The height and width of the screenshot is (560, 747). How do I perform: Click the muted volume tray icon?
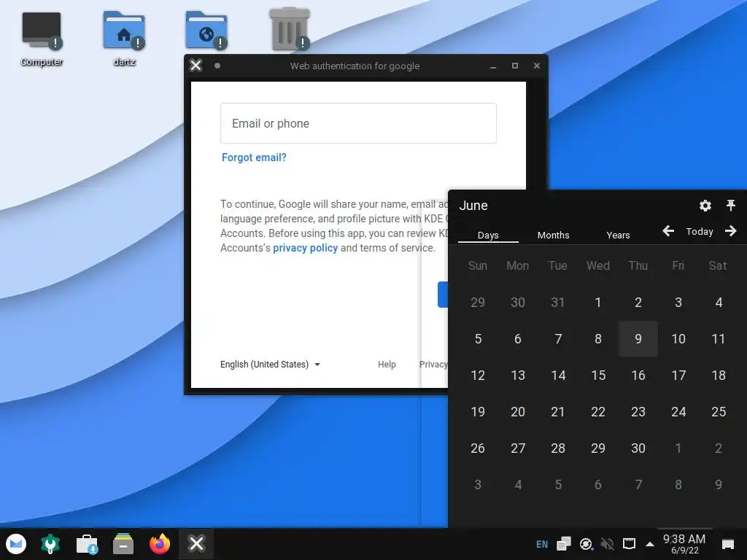click(x=608, y=544)
